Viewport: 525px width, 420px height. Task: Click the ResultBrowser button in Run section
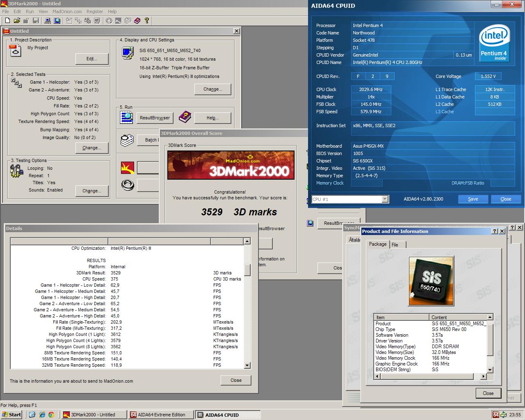(x=155, y=118)
